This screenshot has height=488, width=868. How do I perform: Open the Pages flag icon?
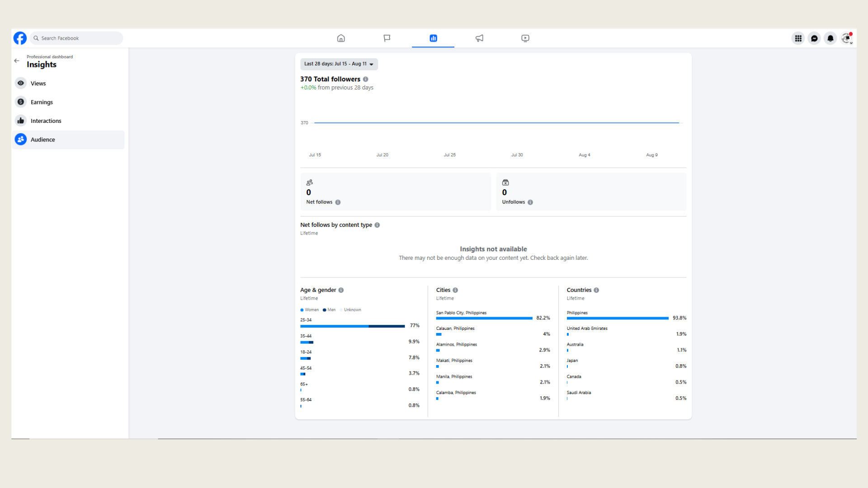click(387, 38)
